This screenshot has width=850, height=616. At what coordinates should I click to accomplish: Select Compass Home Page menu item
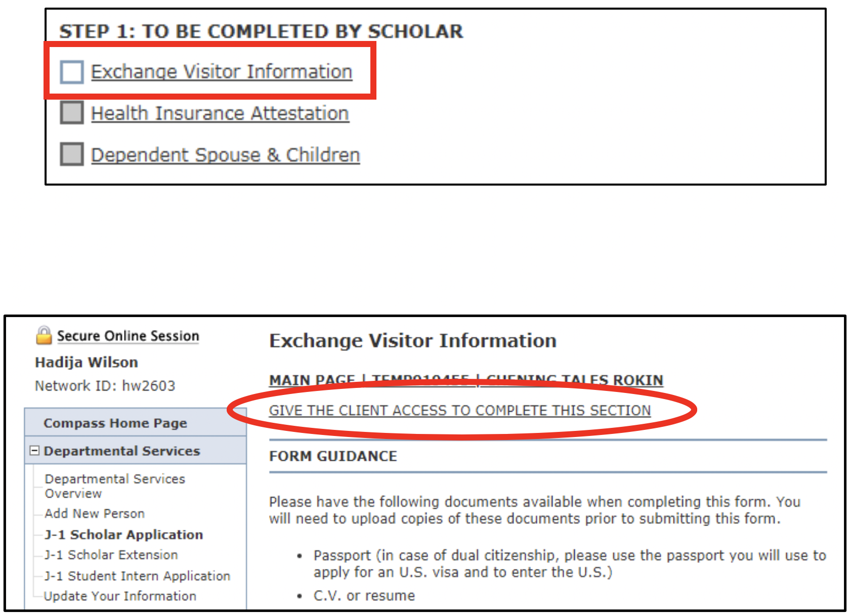115,423
